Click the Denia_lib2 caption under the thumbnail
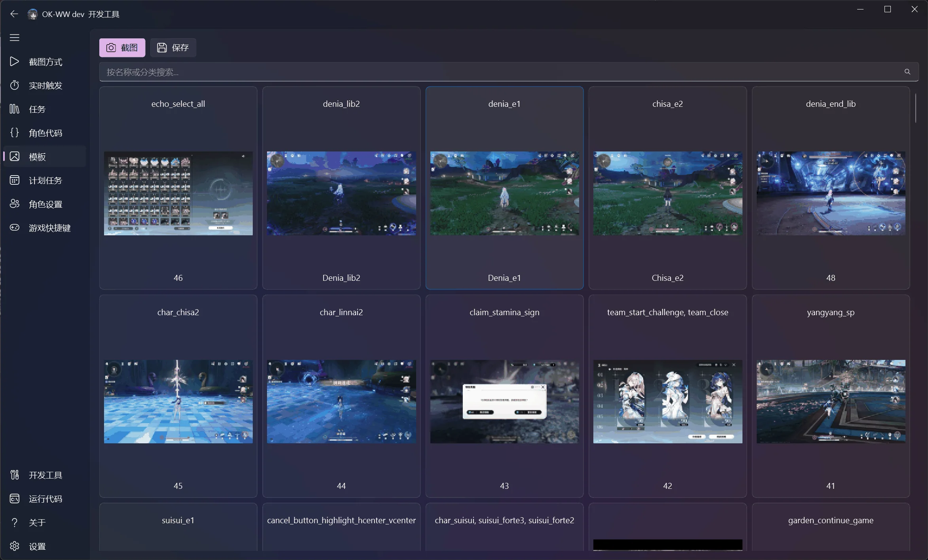The height and width of the screenshot is (560, 928). tap(341, 278)
